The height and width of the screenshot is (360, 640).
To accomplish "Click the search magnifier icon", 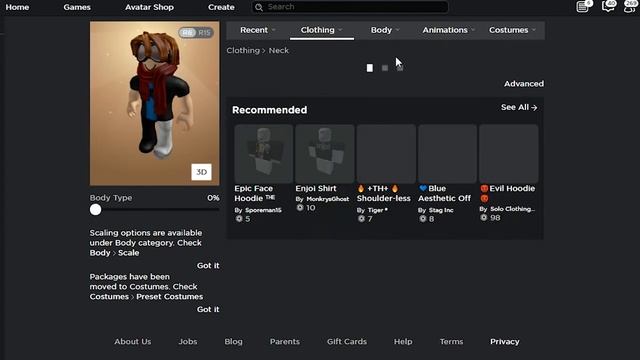I will pos(259,7).
